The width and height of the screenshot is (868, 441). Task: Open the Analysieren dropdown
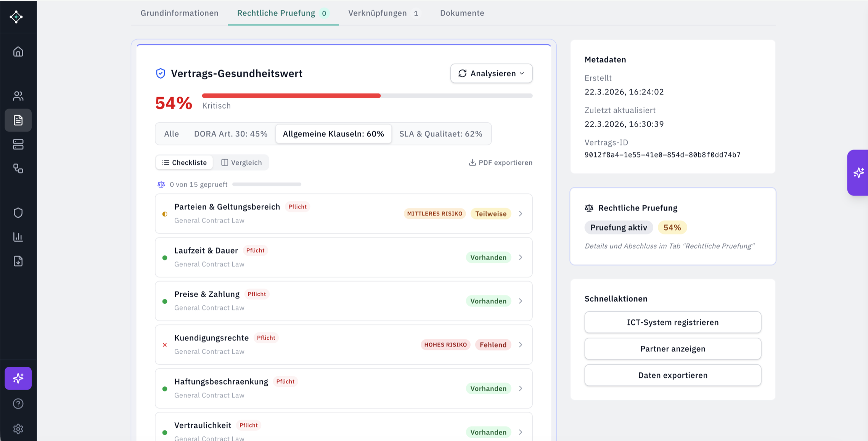pos(491,73)
